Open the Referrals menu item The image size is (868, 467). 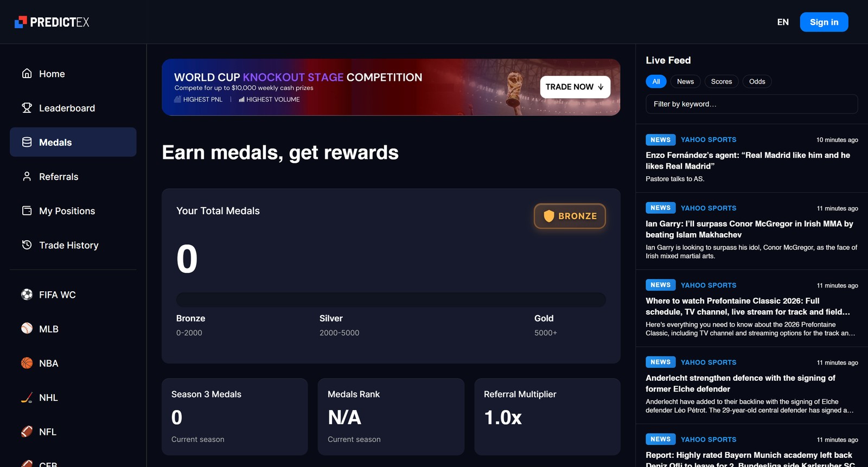73,177
